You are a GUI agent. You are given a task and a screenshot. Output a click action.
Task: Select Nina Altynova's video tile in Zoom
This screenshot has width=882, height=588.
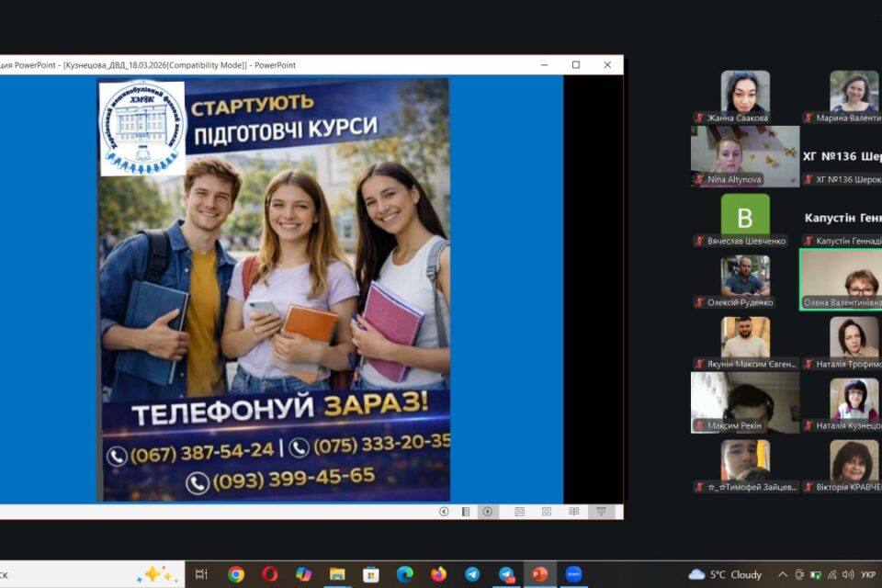(745, 156)
